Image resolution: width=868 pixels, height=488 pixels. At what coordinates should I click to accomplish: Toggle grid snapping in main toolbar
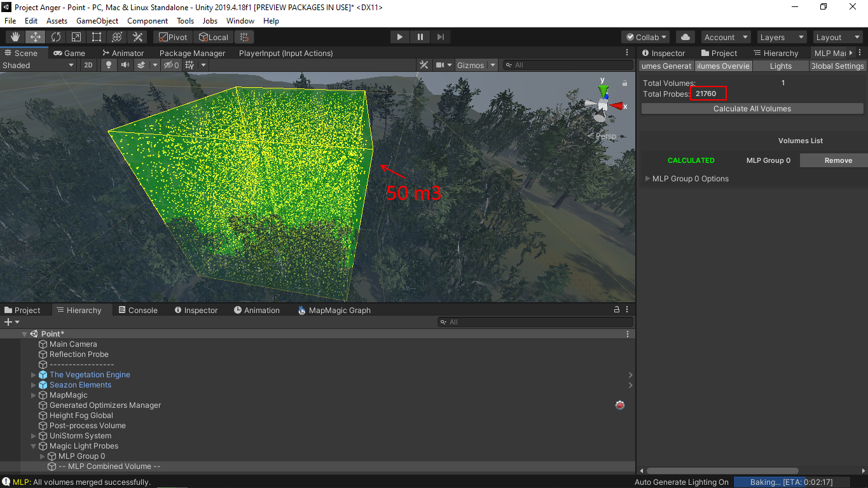(244, 37)
